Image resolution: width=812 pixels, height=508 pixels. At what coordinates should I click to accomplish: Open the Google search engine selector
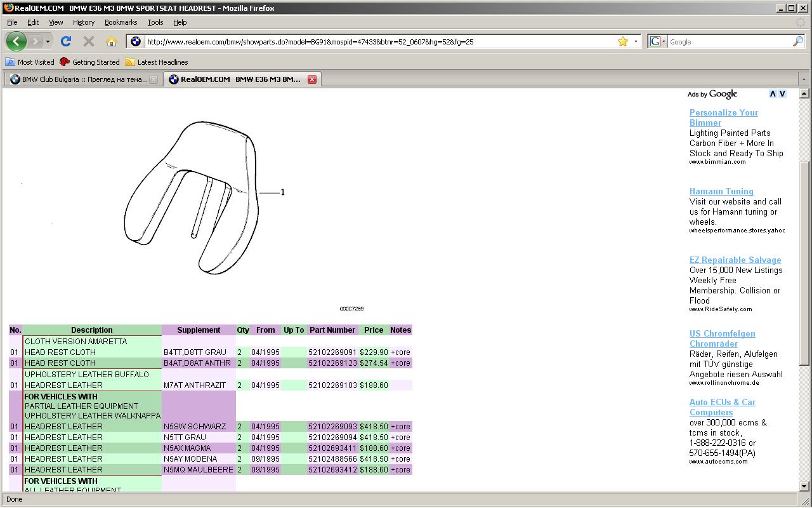tap(658, 41)
